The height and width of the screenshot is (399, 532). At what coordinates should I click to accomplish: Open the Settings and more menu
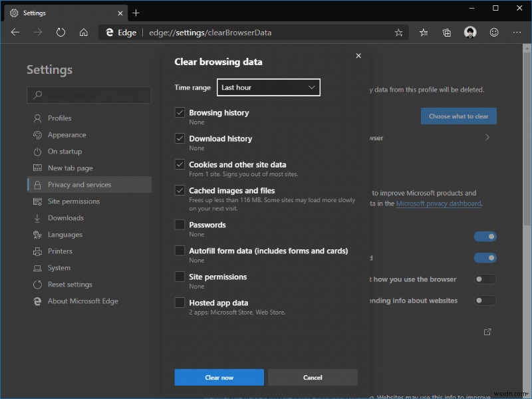coord(517,32)
